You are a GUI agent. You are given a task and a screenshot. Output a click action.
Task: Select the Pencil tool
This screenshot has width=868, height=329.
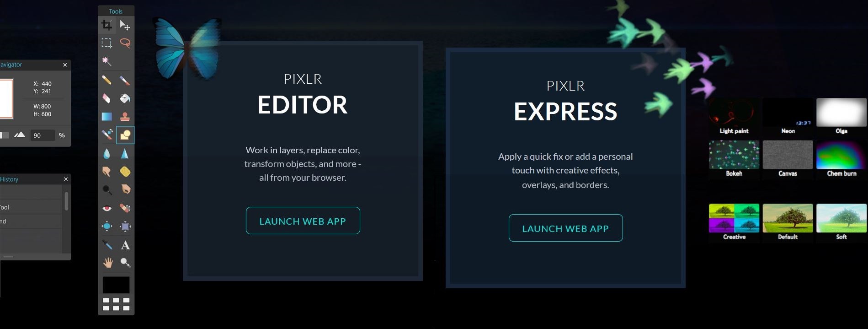(x=107, y=80)
